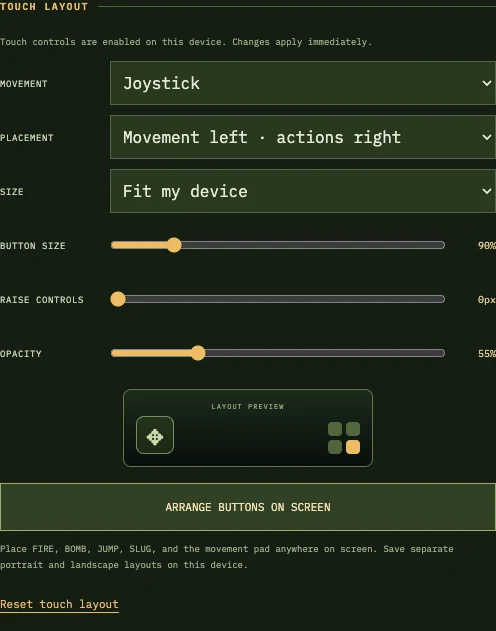Click the PLACEMENT field label
The image size is (496, 631).
coord(27,138)
